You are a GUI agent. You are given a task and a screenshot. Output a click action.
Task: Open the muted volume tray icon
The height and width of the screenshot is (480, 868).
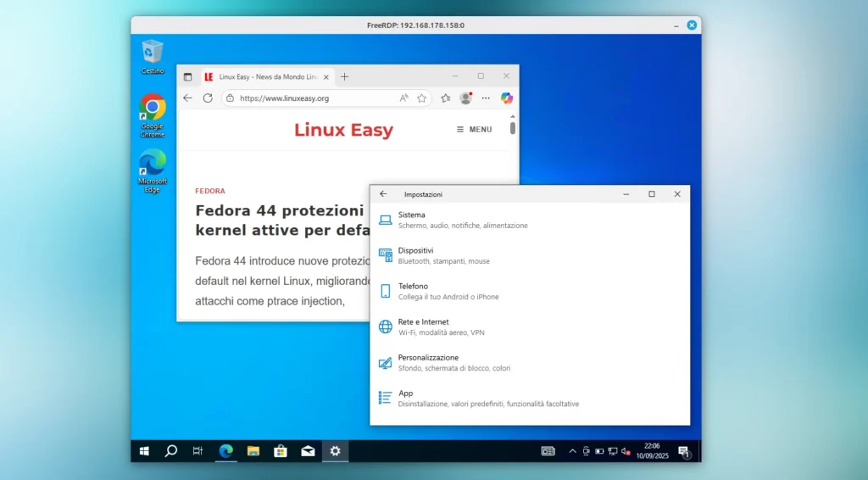[626, 451]
